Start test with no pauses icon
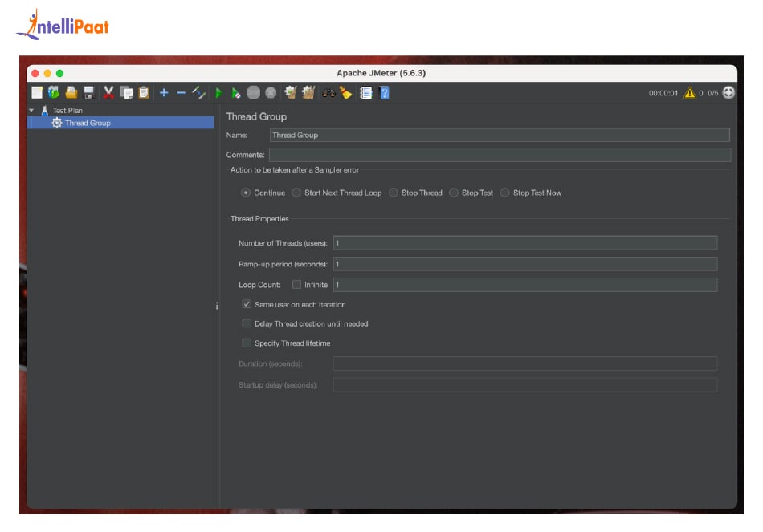Screen dimensions: 763x532 click(x=236, y=93)
